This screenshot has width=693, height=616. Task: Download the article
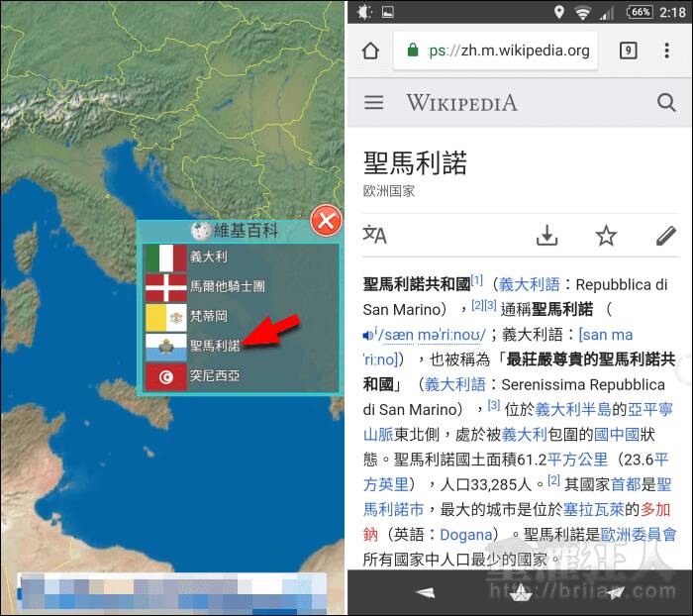[547, 235]
